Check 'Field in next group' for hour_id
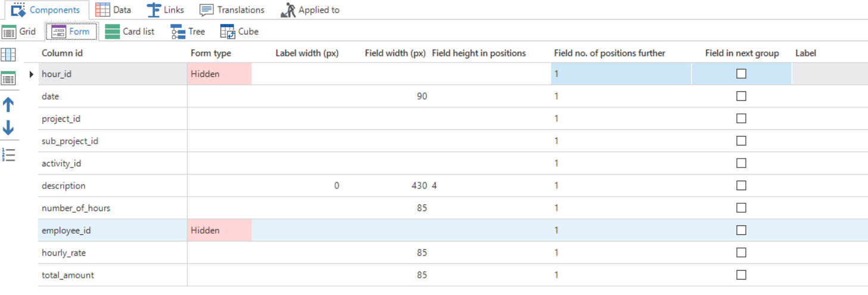 pos(741,74)
